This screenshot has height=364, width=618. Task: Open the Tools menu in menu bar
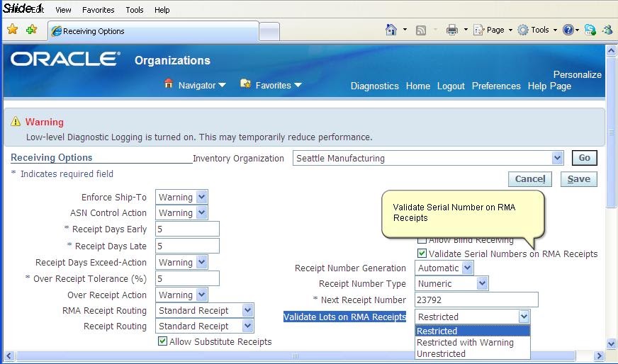[135, 10]
